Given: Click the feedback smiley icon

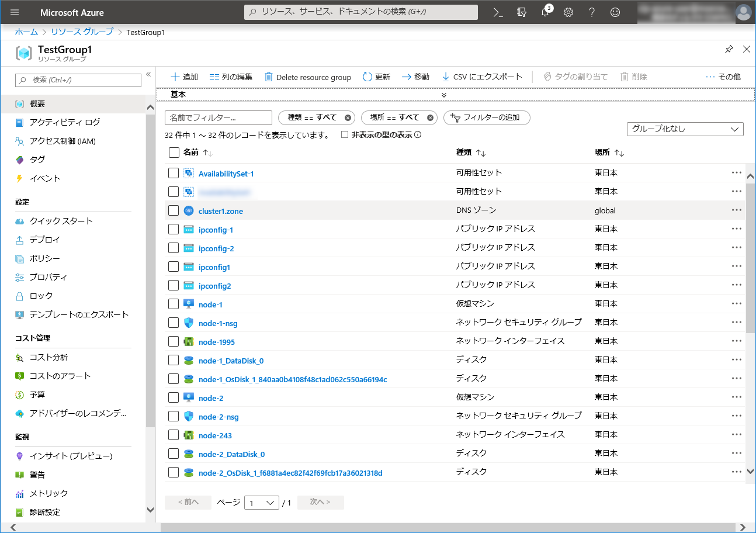Looking at the screenshot, I should (615, 12).
